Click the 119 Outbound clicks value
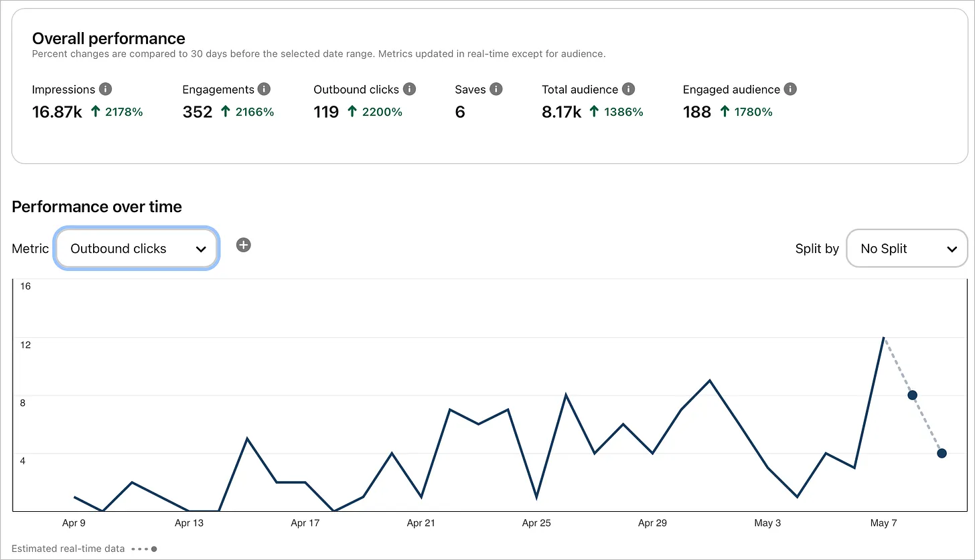This screenshot has height=560, width=975. pos(326,112)
